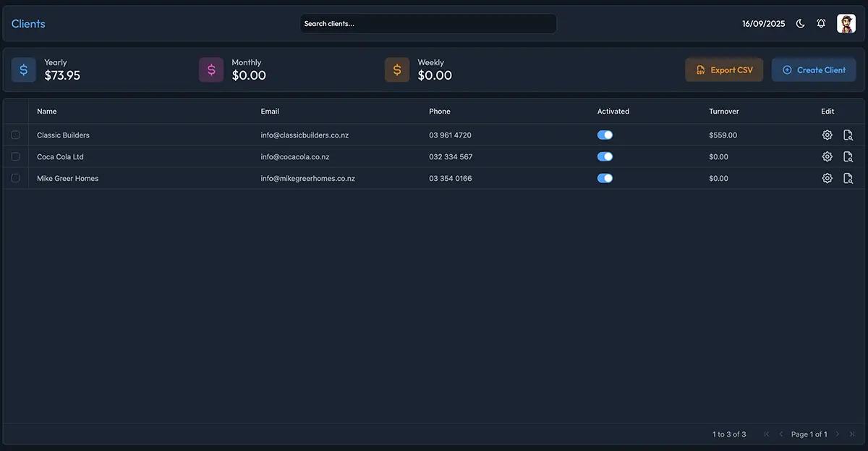Viewport: 868px width, 451px height.
Task: Toggle dark mode moon icon
Action: click(800, 24)
